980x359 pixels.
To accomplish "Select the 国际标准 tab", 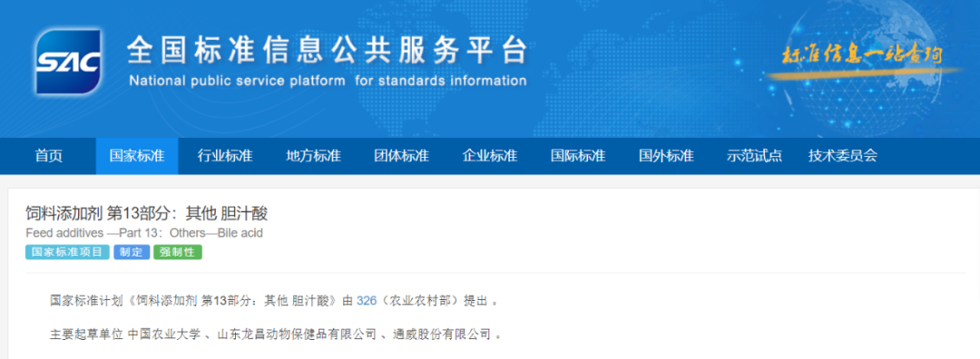I will click(x=578, y=156).
